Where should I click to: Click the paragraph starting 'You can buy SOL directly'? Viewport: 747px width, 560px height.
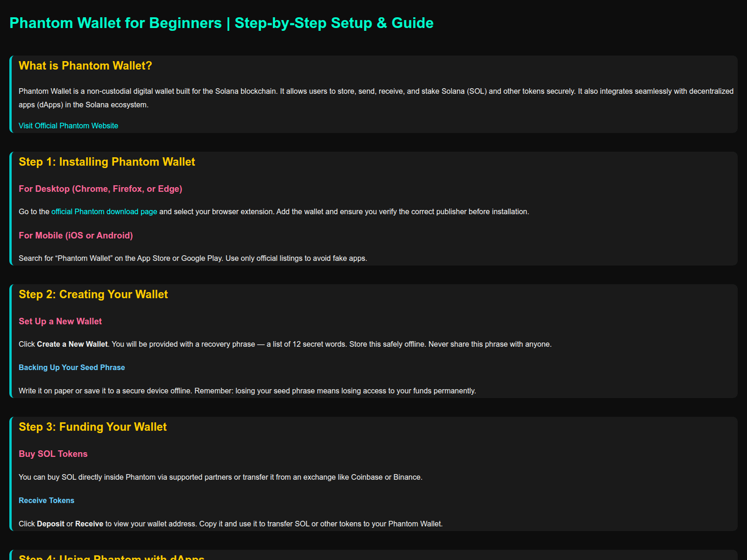coord(220,477)
